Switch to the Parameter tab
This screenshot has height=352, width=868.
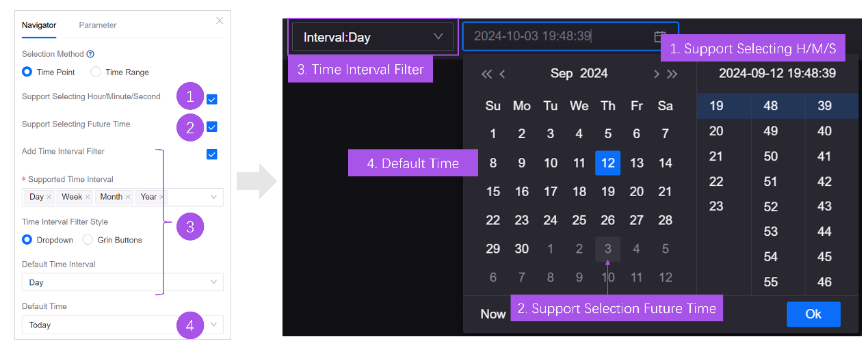[x=98, y=25]
